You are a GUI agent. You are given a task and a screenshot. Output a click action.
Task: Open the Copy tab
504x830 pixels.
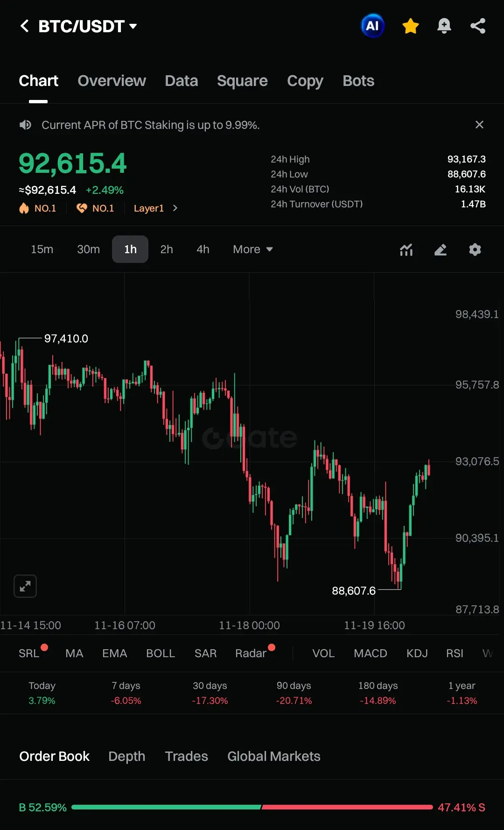pos(305,81)
